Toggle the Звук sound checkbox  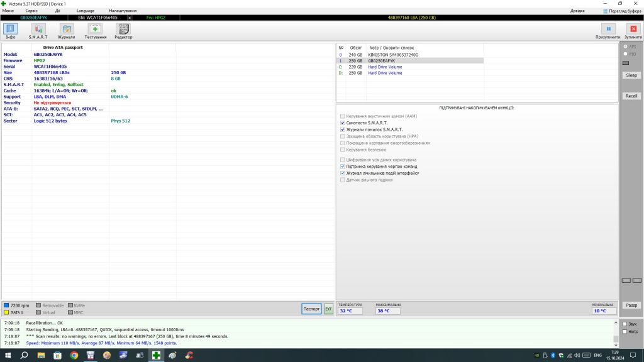[x=625, y=324]
